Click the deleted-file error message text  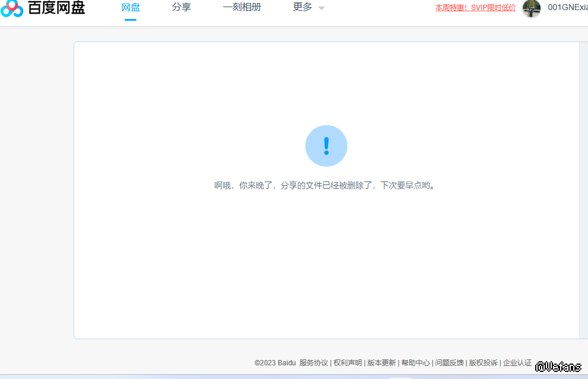(x=326, y=186)
